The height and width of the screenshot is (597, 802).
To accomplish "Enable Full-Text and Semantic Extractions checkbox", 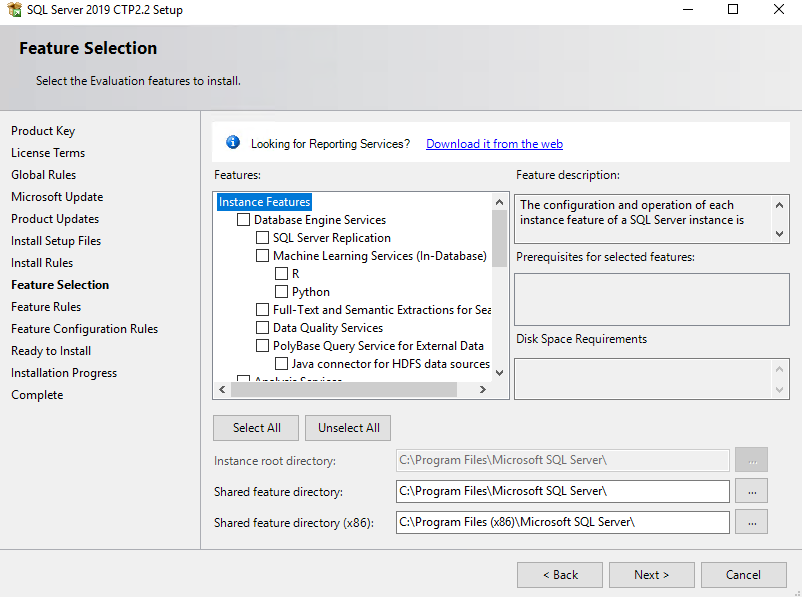I will (x=262, y=309).
